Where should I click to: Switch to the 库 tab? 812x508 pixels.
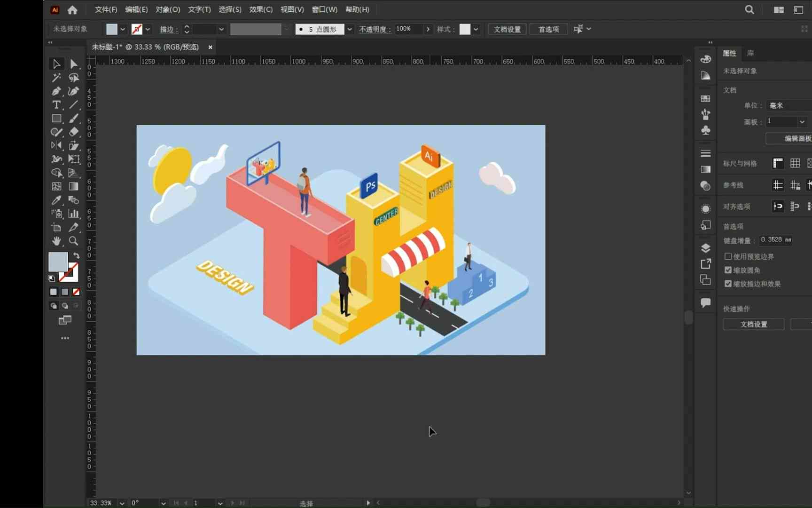pos(750,53)
